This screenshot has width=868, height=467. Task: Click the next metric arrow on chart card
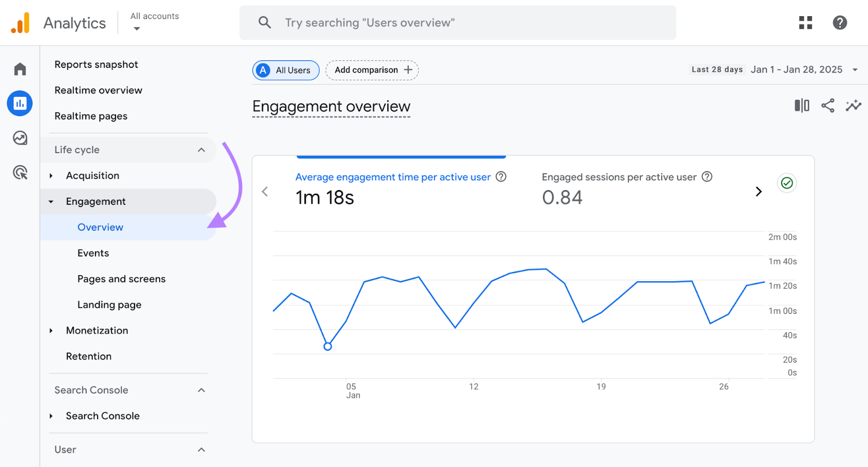[758, 192]
